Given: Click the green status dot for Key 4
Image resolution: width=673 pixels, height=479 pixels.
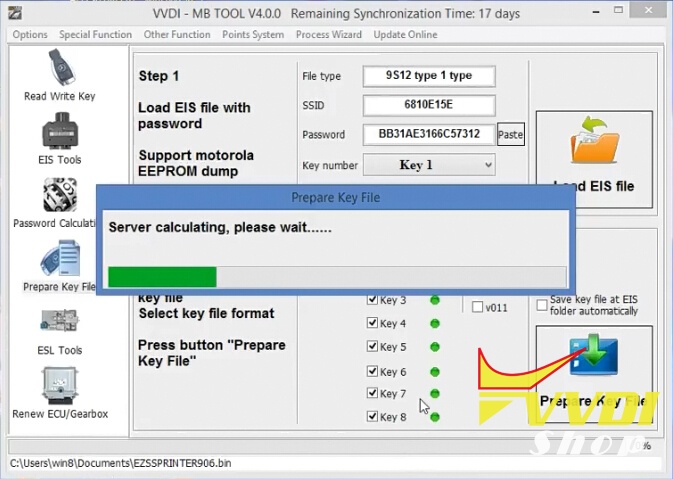Looking at the screenshot, I should 435,323.
